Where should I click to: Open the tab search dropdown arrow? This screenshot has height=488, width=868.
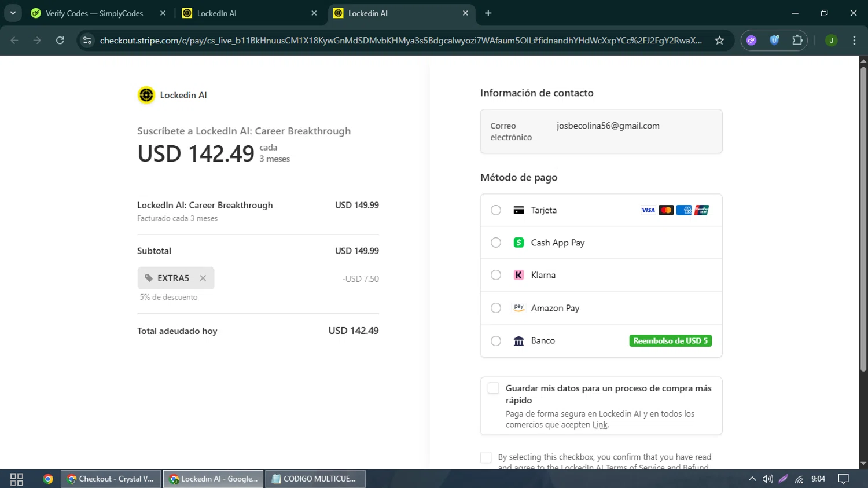tap(13, 13)
